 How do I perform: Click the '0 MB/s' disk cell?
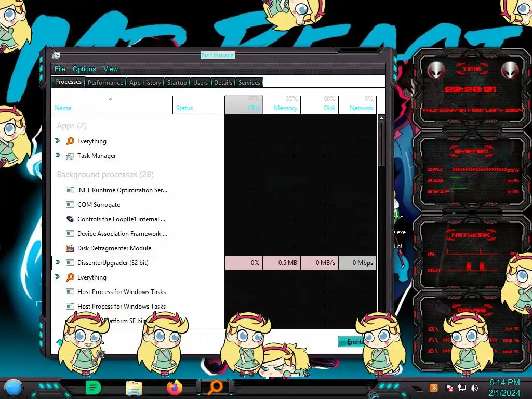tap(320, 263)
